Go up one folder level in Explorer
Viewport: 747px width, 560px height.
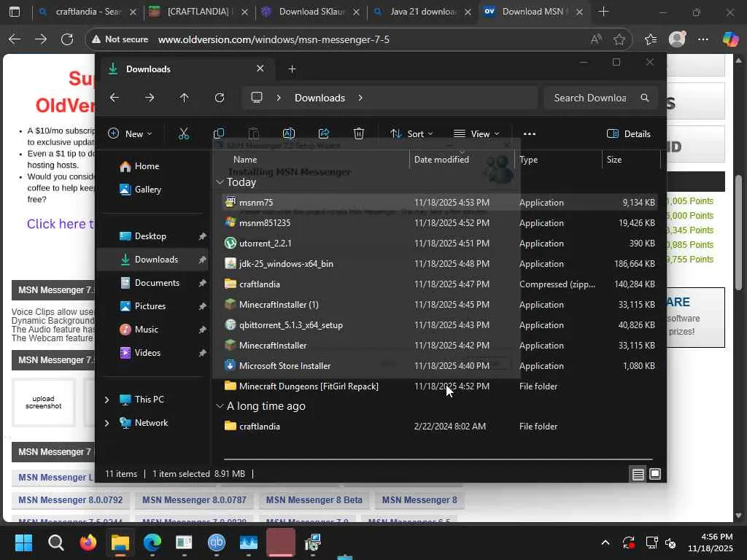(185, 98)
